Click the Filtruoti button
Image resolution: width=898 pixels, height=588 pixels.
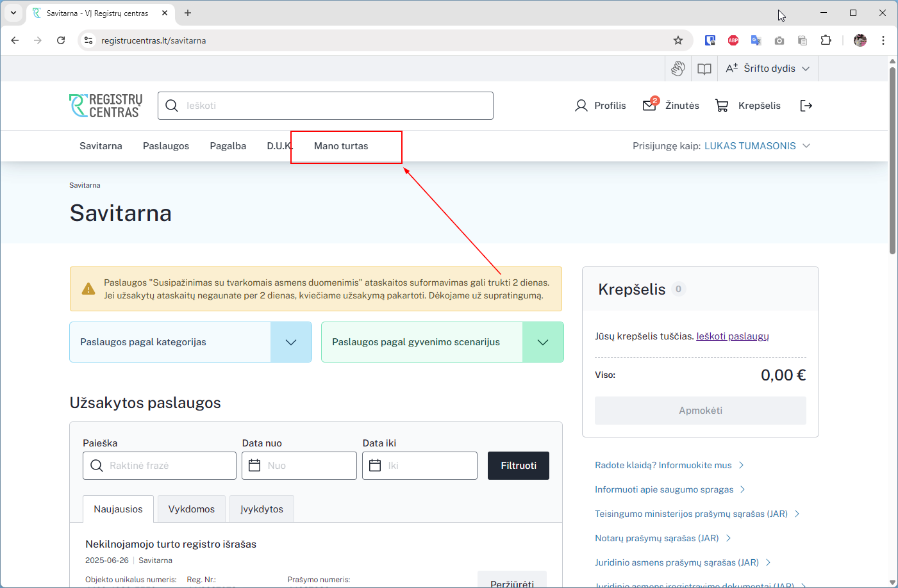pyautogui.click(x=519, y=466)
